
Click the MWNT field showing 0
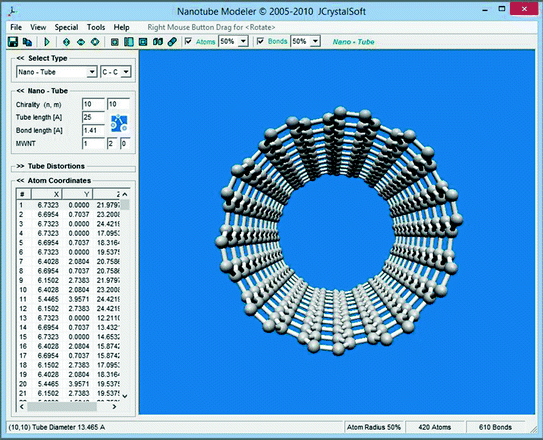pos(125,144)
